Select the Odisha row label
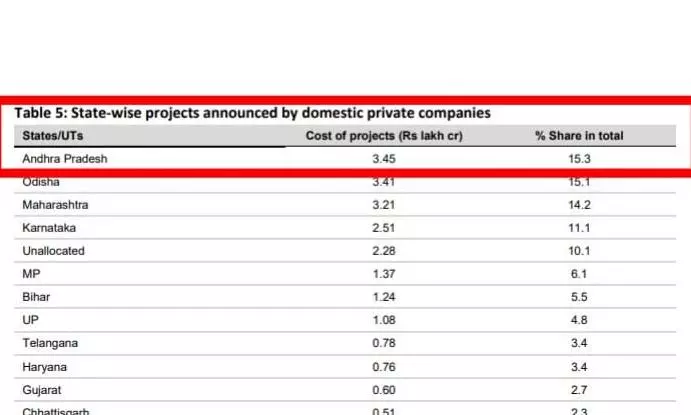Image resolution: width=691 pixels, height=415 pixels. point(42,182)
